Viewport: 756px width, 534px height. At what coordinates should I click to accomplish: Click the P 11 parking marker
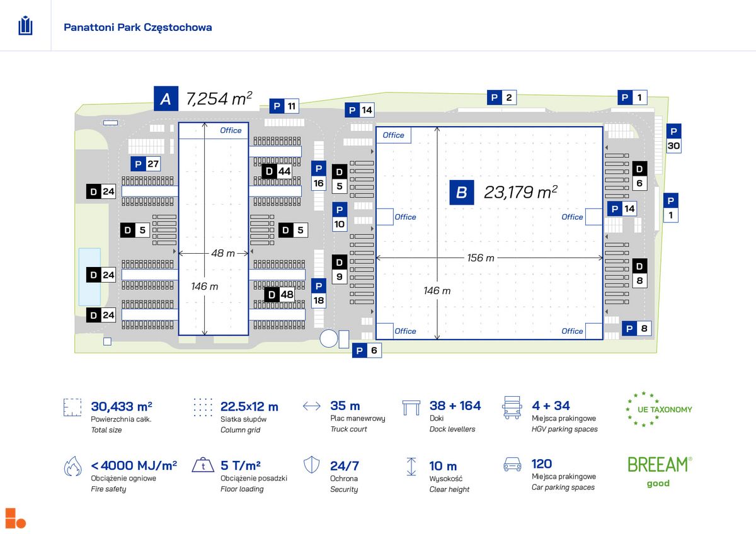[284, 106]
